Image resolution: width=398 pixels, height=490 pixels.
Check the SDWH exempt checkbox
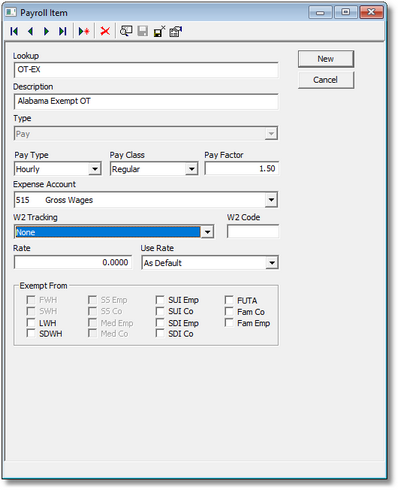(31, 334)
